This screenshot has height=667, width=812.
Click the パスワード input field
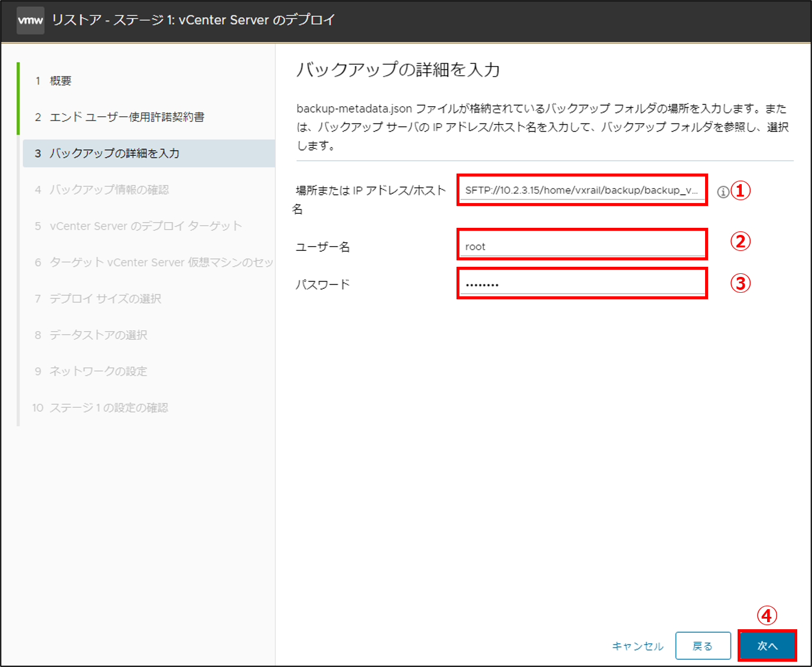(582, 284)
